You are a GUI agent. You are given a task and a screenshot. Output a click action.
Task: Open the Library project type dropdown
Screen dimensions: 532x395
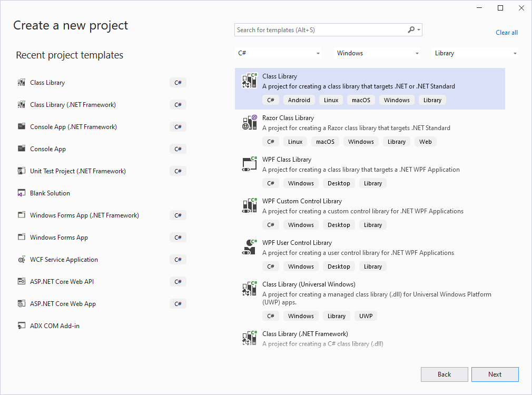tap(475, 53)
